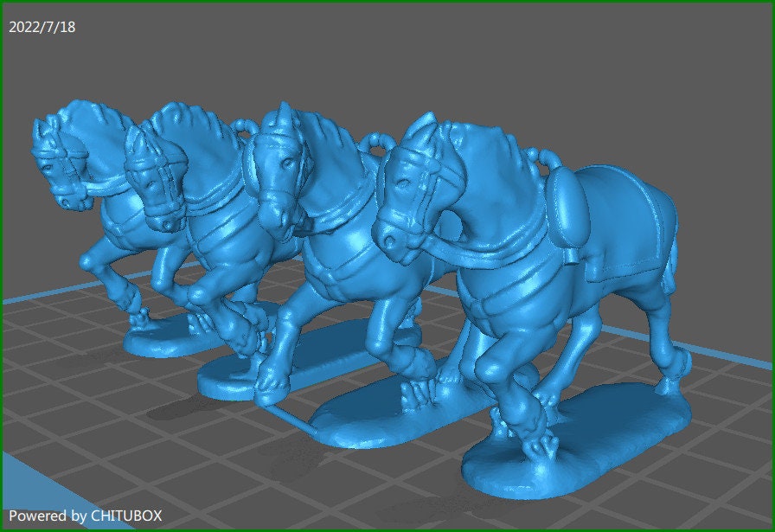Click the head of the far-left horse
This screenshot has width=775, height=532.
pos(59,160)
